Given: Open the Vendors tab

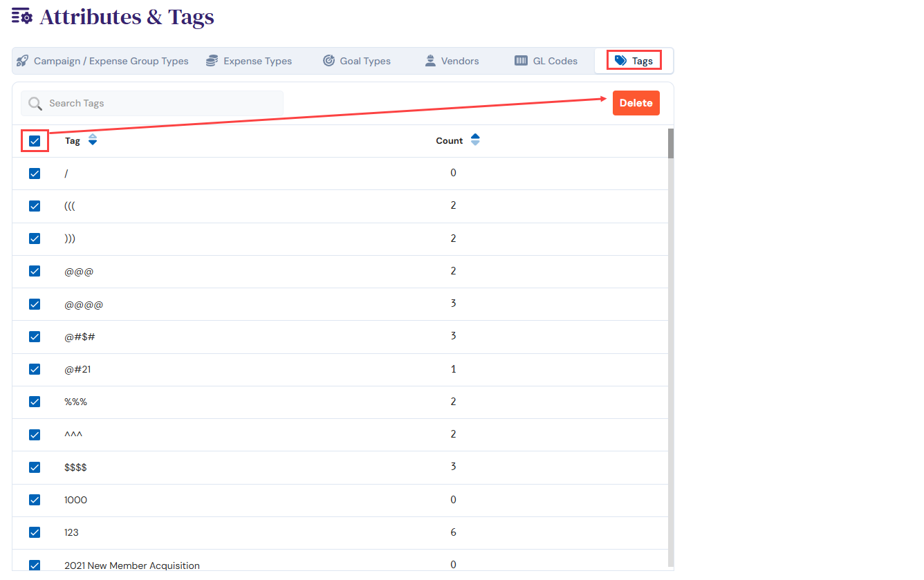Looking at the screenshot, I should tap(452, 61).
